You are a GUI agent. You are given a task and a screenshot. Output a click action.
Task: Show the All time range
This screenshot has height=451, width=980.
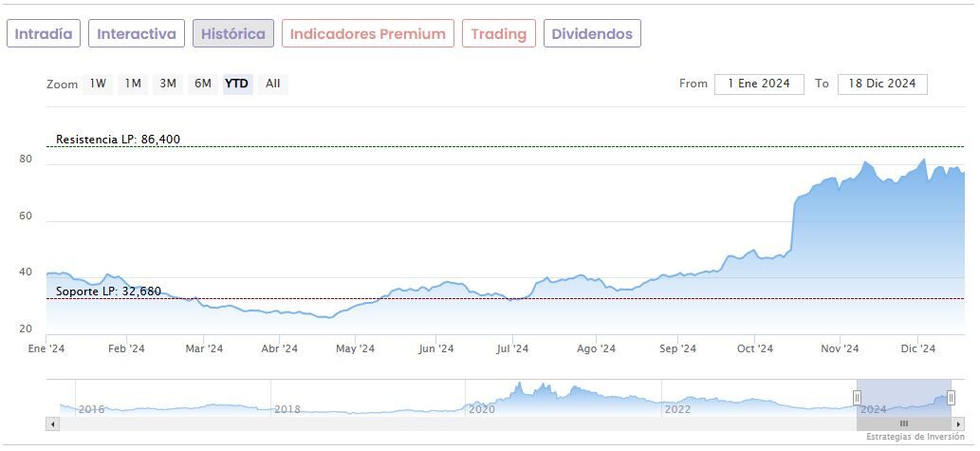(x=273, y=84)
